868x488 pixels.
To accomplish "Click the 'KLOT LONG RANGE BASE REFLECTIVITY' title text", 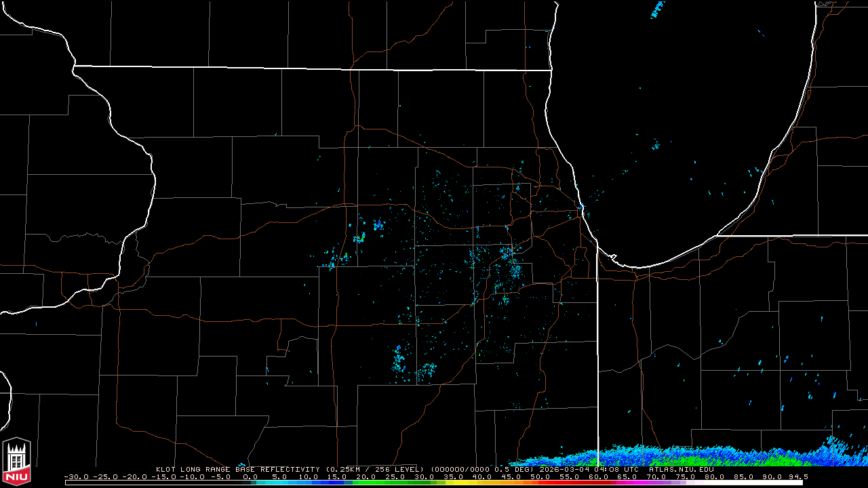I will click(237, 469).
